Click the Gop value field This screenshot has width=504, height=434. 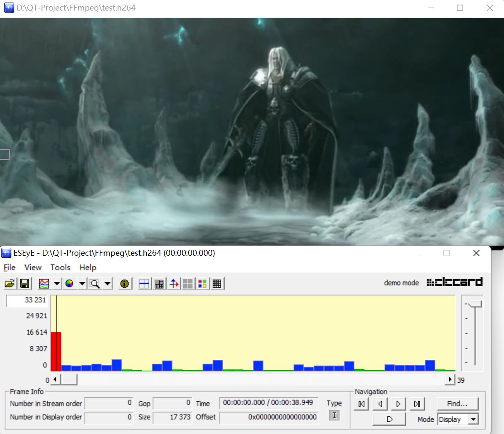tap(172, 403)
